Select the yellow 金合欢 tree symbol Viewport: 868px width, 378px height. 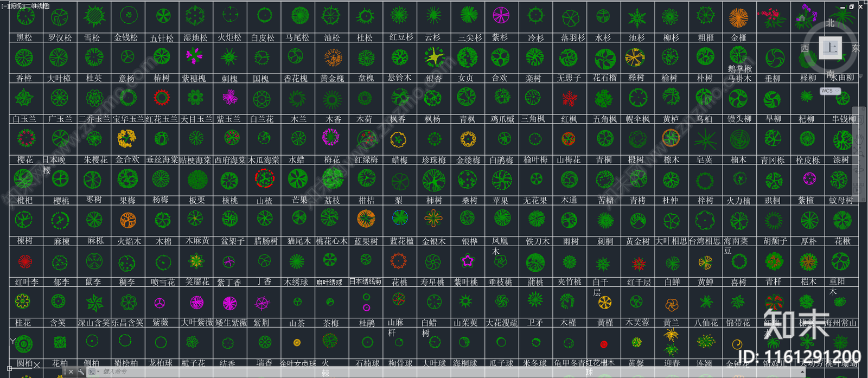pos(127,138)
